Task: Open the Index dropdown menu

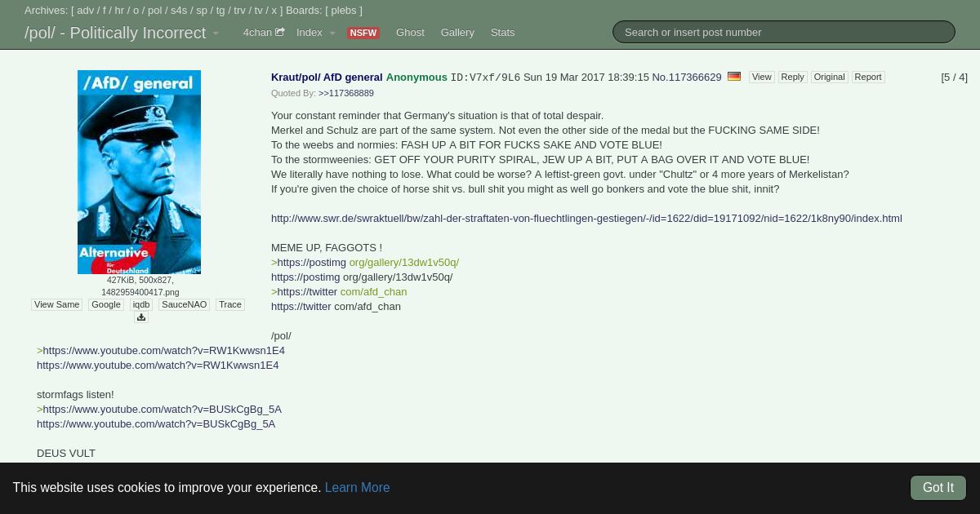Action: 315,33
